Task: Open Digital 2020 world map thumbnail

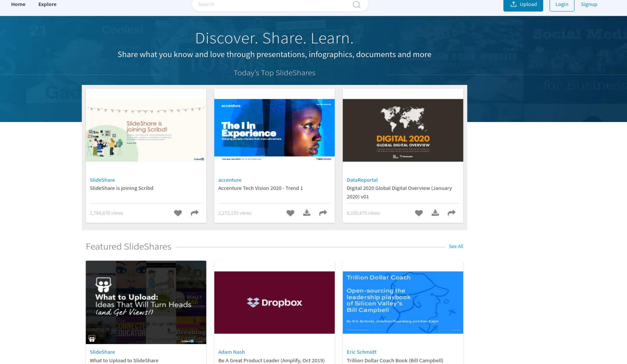Action: (x=403, y=130)
